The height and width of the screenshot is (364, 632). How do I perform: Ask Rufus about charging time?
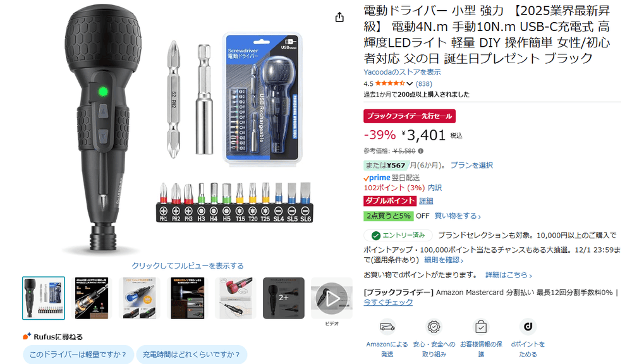(191, 355)
